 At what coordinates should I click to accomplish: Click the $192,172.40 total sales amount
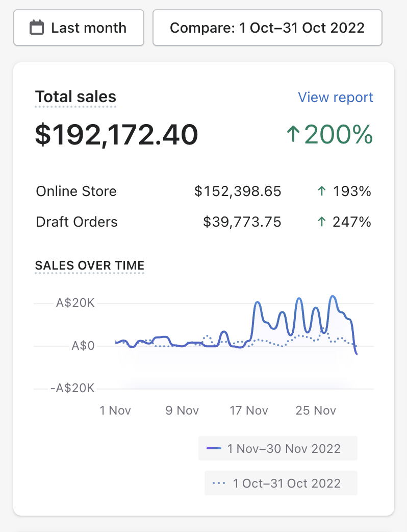(x=116, y=134)
